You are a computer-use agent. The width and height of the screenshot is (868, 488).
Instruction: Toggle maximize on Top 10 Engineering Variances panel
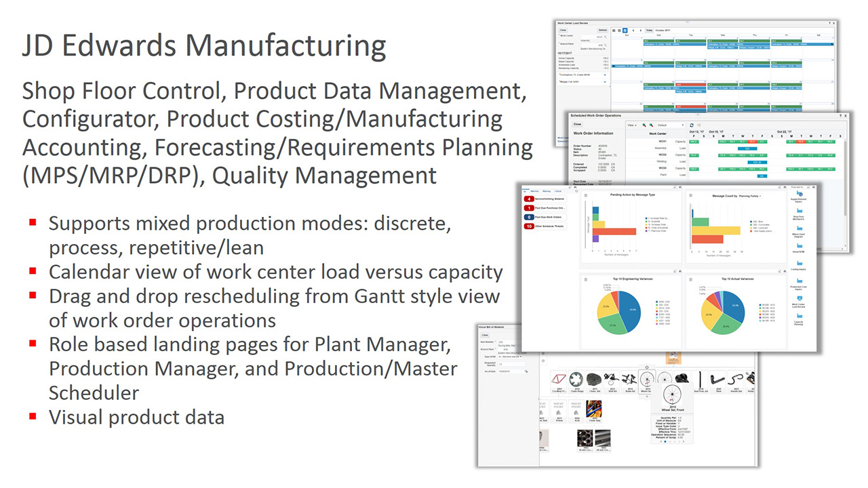[x=674, y=272]
